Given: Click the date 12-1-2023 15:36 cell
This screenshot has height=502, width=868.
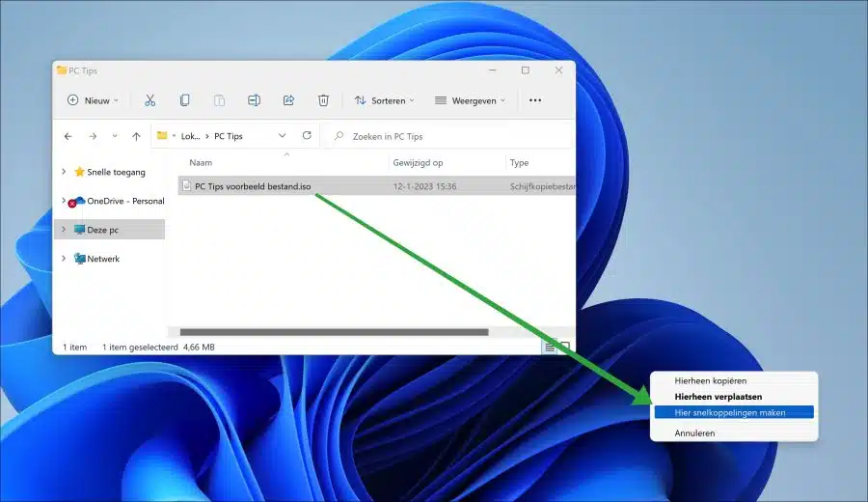Looking at the screenshot, I should pos(425,186).
